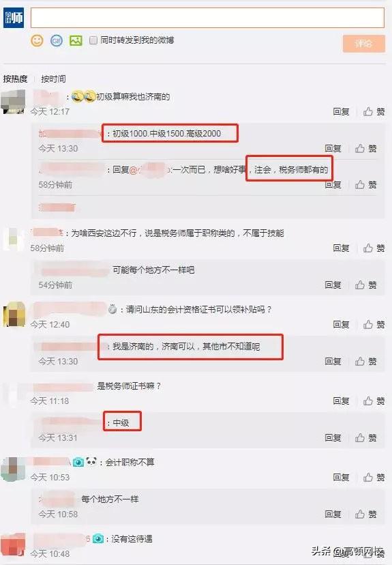Like the 今天 12:40 山东会计 question

(x=374, y=324)
